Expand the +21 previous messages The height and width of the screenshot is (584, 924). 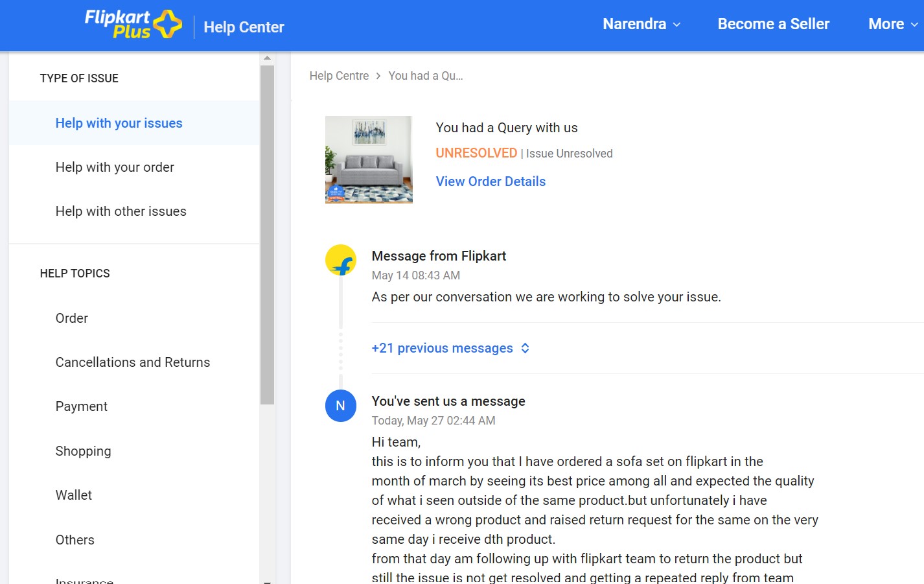point(442,348)
